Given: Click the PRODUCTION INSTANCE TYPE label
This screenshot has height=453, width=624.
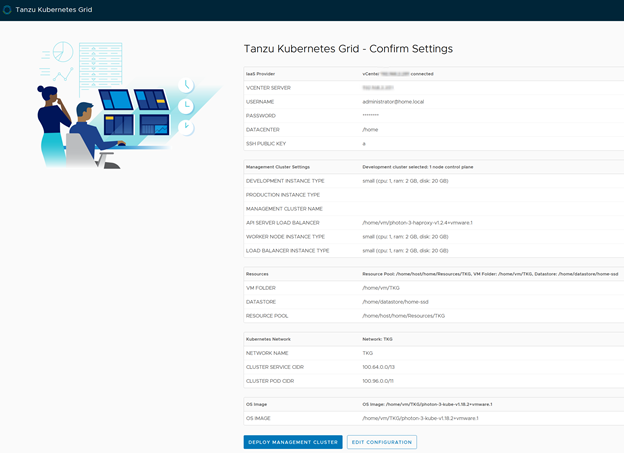Looking at the screenshot, I should (x=283, y=195).
